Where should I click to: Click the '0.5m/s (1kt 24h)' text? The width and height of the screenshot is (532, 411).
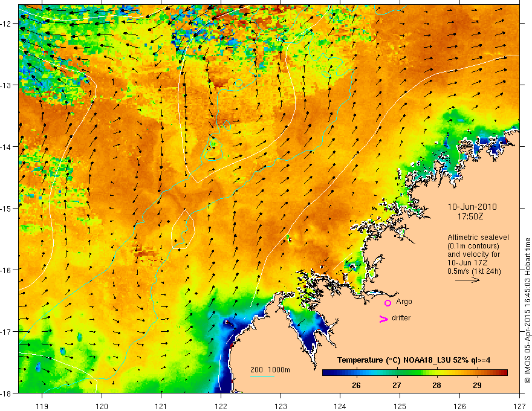[474, 271]
